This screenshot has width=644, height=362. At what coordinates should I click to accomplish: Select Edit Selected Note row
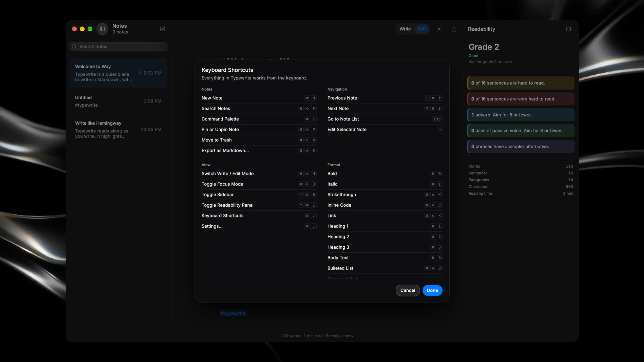(385, 129)
